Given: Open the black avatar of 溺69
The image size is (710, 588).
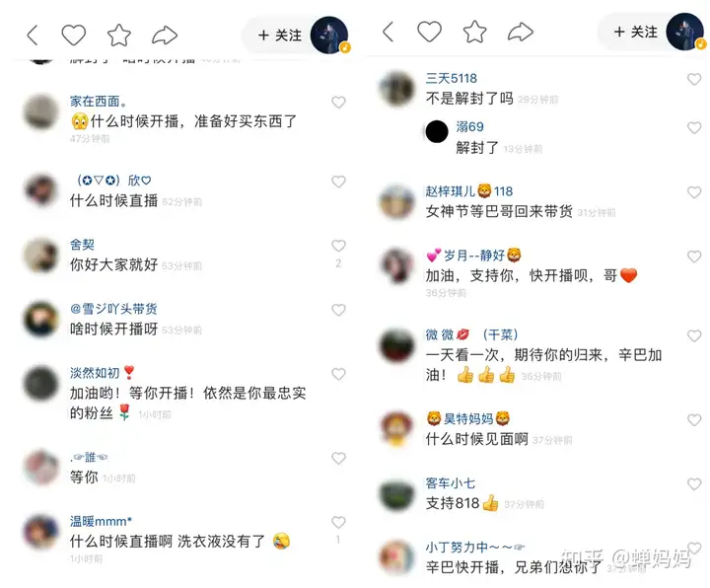Looking at the screenshot, I should pos(437,132).
